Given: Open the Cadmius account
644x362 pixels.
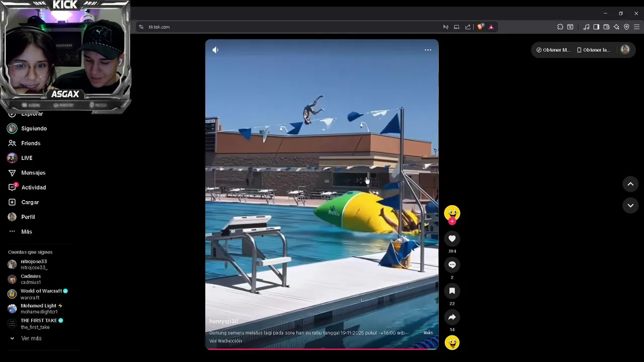Looking at the screenshot, I should coord(31,279).
